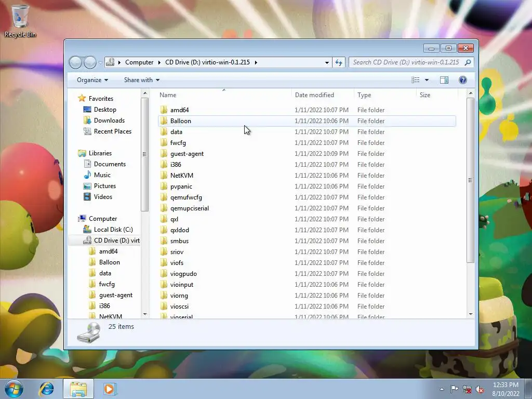Click the Back navigation arrow button

point(75,62)
